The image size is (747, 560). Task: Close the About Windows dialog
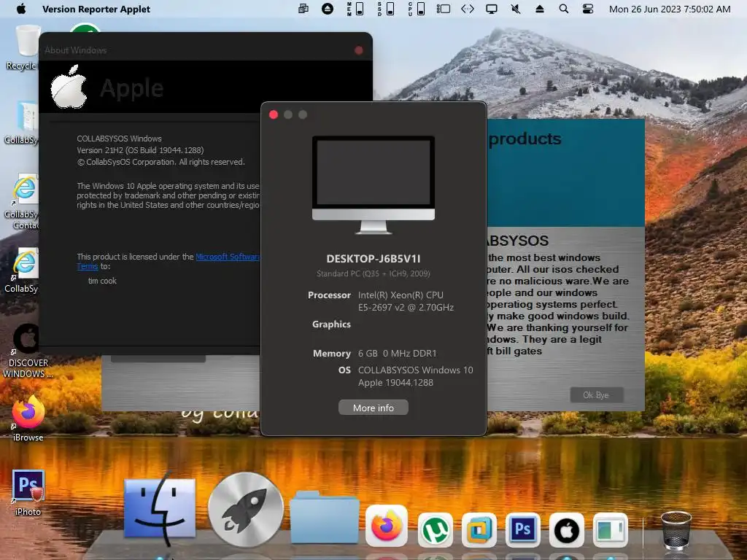click(x=359, y=50)
